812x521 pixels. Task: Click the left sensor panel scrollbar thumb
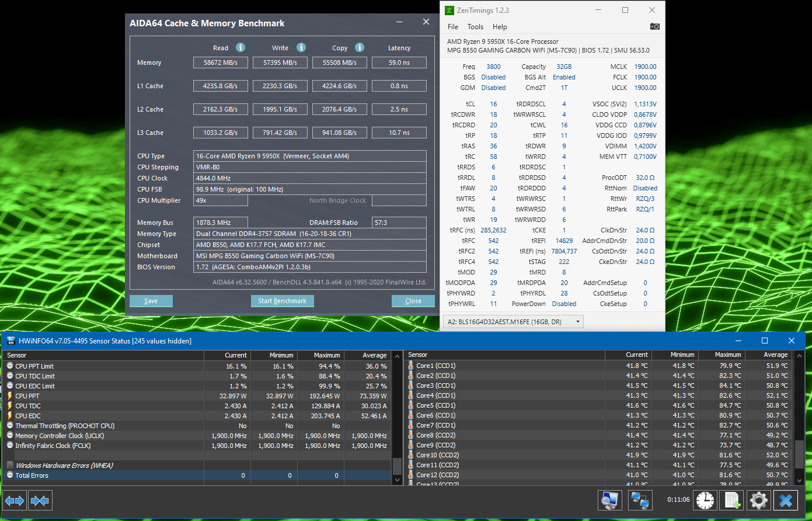(x=397, y=466)
